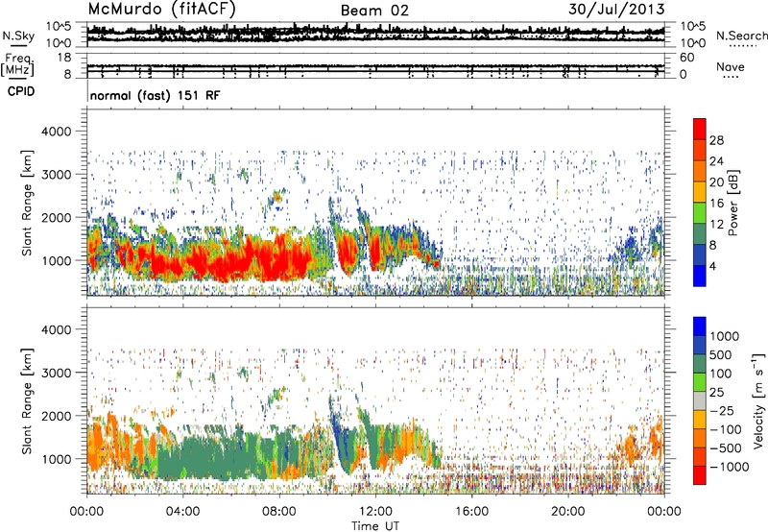Click the 'Time UT' axis label
768x532 pixels.
point(375,525)
